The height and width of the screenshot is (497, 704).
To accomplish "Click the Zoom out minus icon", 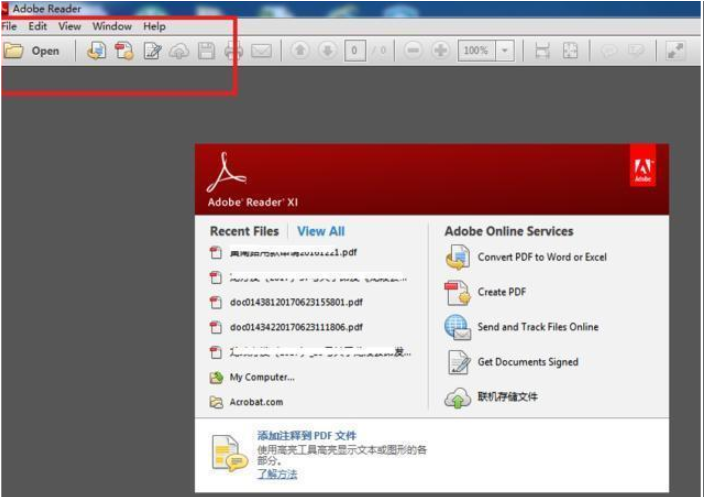I will tap(413, 50).
